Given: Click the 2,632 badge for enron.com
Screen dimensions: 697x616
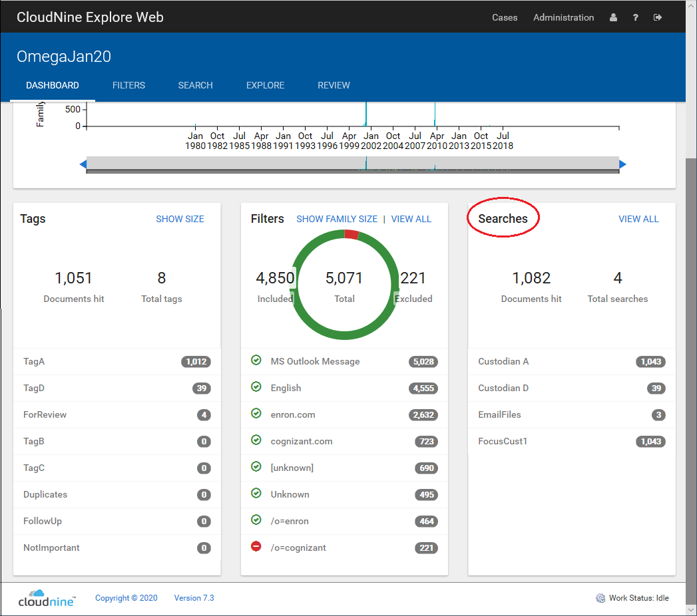Looking at the screenshot, I should 423,415.
